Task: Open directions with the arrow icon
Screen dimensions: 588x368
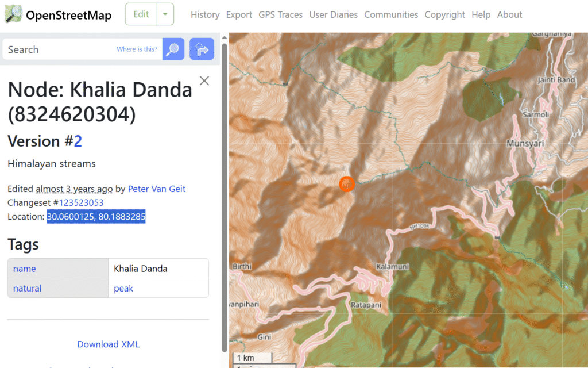Action: tap(202, 49)
